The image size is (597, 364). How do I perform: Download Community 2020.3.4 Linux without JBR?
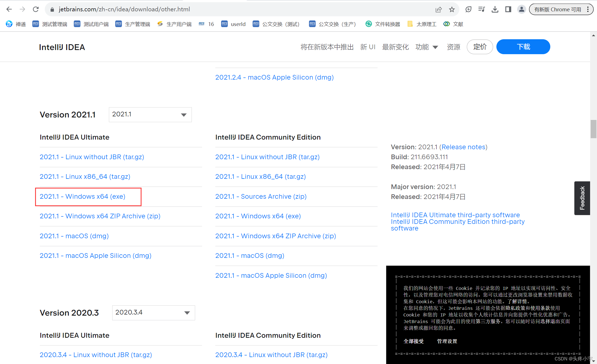[x=271, y=355]
